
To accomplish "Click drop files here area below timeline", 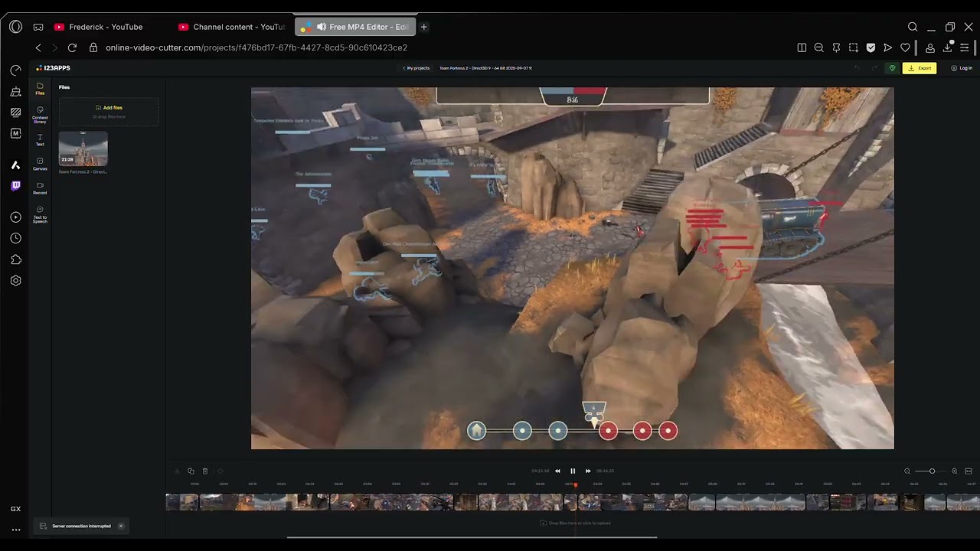I will [575, 523].
